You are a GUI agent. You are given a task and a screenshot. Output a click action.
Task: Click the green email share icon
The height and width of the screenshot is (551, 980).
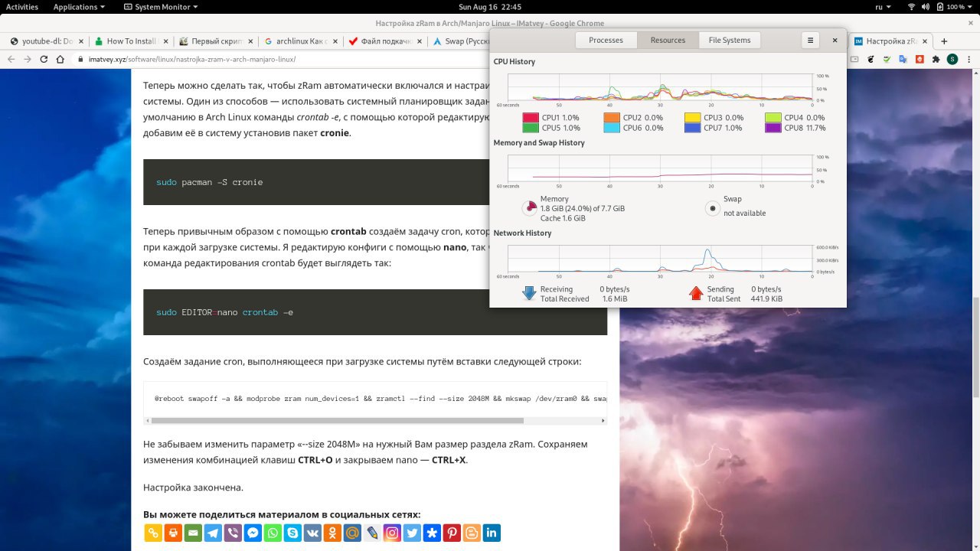click(x=193, y=533)
